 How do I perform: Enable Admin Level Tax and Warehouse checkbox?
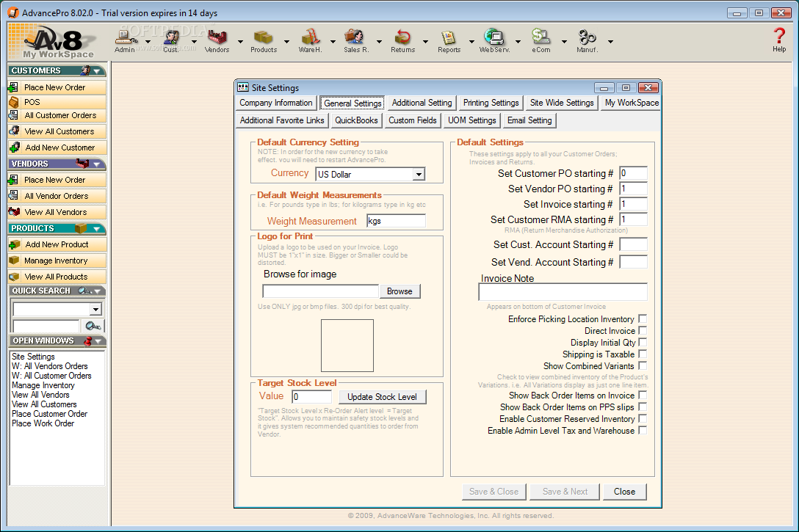click(x=643, y=430)
